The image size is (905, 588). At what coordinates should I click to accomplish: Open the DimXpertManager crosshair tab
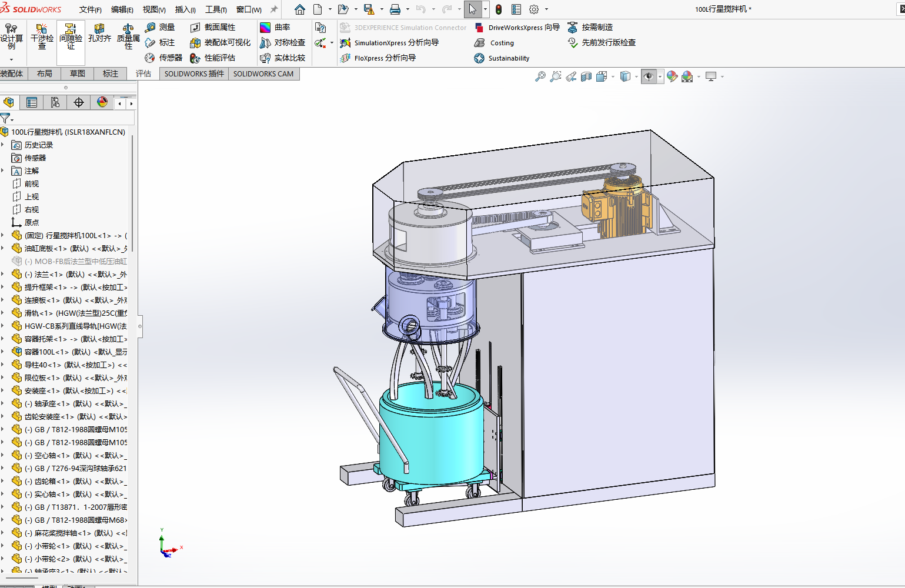79,102
